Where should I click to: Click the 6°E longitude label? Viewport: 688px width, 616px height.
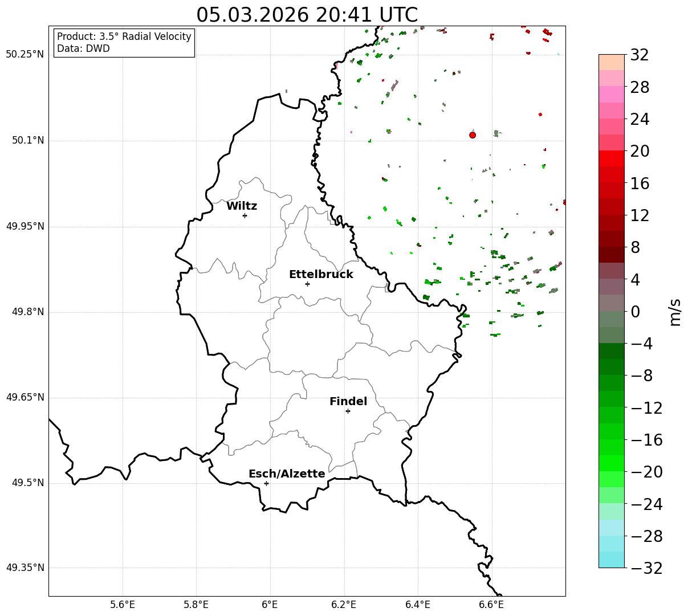coord(270,605)
